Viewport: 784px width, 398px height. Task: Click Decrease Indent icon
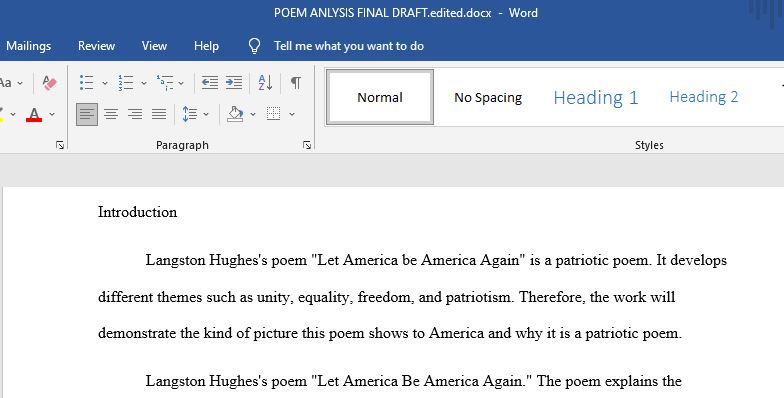(210, 82)
